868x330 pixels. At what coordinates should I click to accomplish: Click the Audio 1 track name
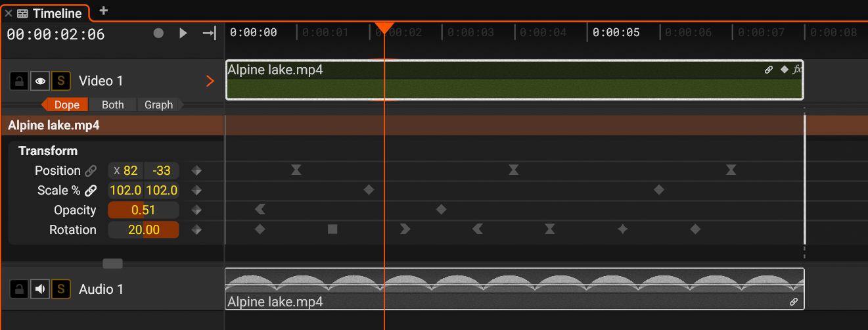[x=101, y=289]
